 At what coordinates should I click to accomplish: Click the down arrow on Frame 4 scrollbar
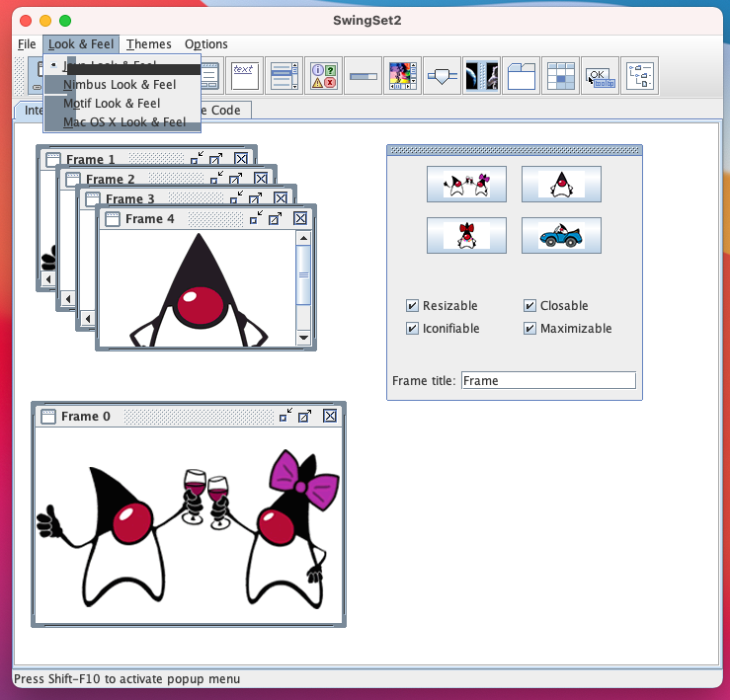click(x=303, y=339)
